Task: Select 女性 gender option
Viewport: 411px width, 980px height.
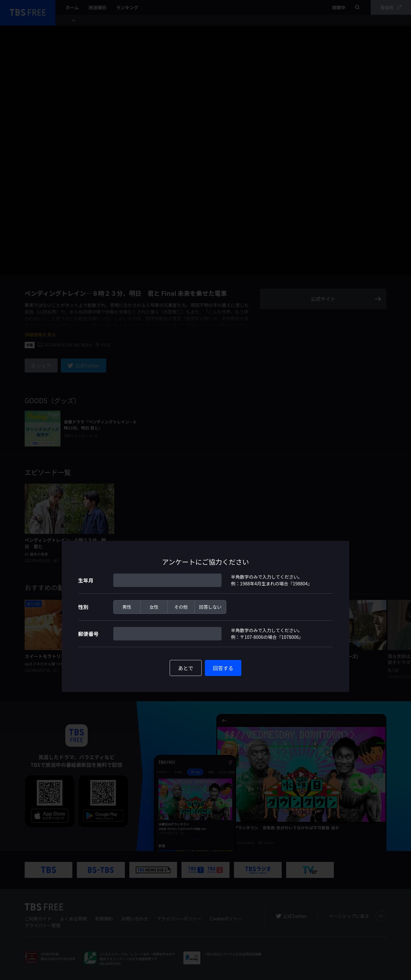Action: click(x=154, y=607)
